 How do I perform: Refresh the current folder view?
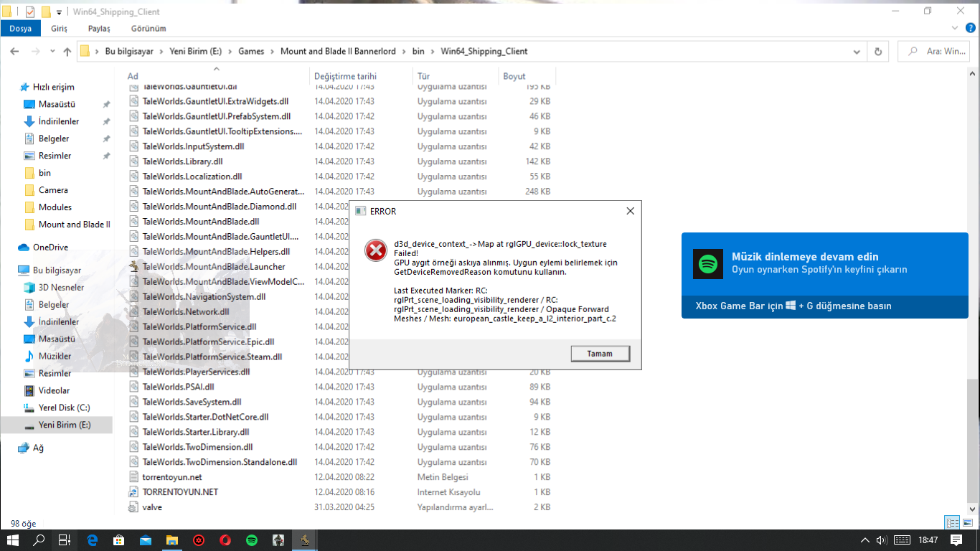pyautogui.click(x=878, y=52)
